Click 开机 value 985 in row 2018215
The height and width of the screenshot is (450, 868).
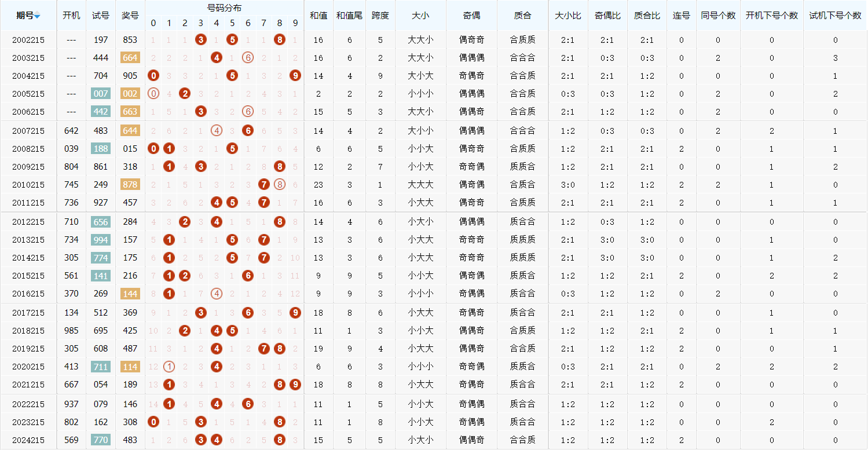click(71, 331)
